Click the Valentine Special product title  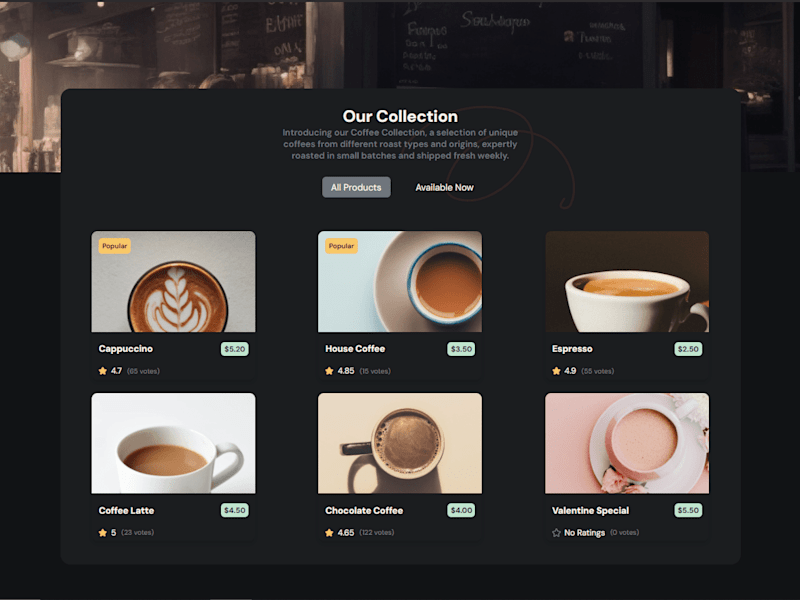(590, 511)
